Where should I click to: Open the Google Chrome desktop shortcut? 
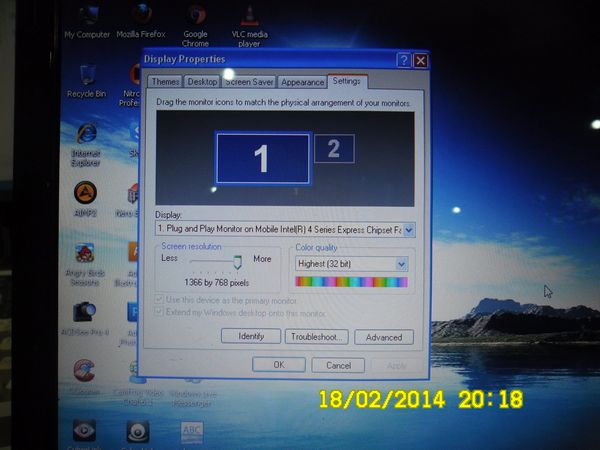pyautogui.click(x=196, y=25)
